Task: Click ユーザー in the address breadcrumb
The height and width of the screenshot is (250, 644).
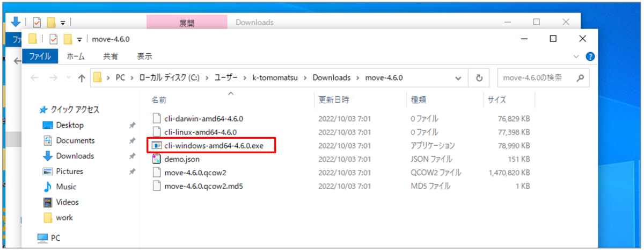Action: click(x=226, y=78)
